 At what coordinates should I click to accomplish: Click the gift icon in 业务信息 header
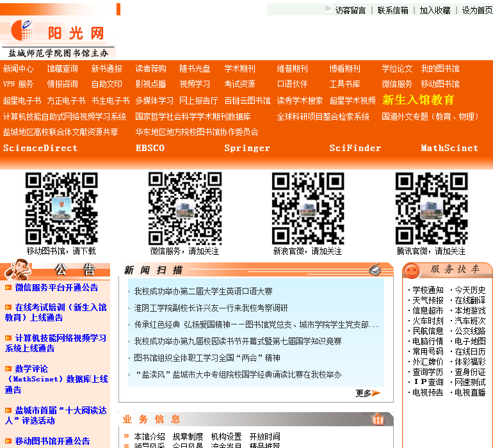[378, 419]
